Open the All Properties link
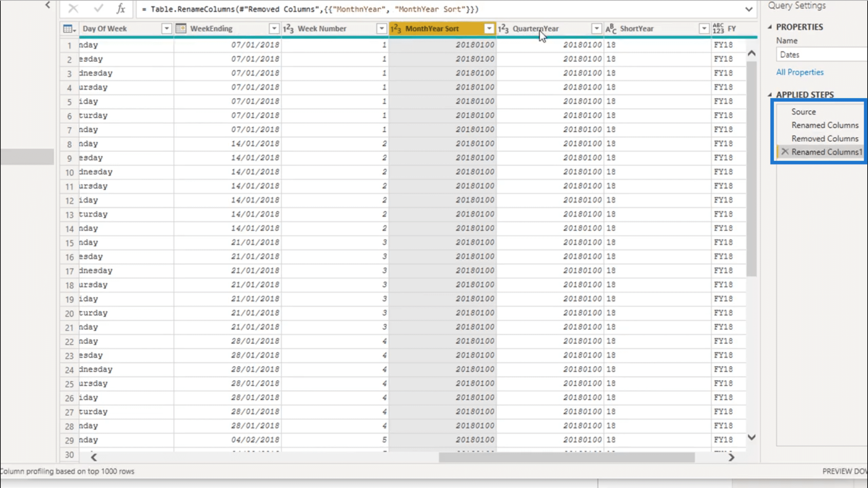This screenshot has width=868, height=488. pos(800,72)
